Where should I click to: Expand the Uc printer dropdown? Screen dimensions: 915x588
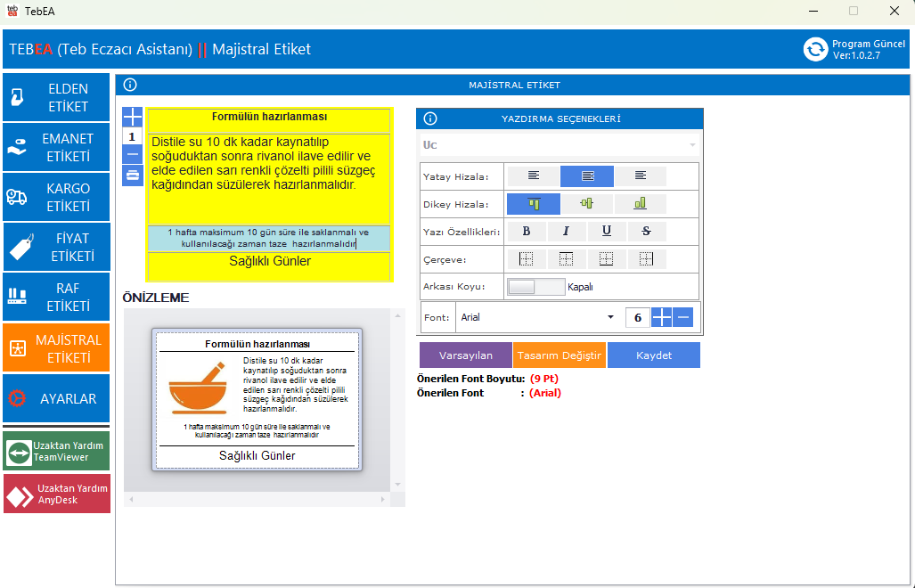tap(691, 144)
